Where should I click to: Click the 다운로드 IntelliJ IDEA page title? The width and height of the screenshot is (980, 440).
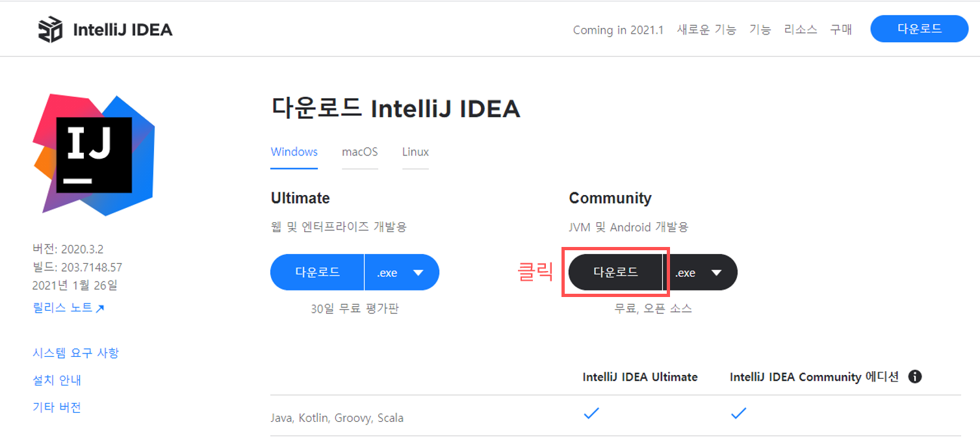(x=396, y=109)
